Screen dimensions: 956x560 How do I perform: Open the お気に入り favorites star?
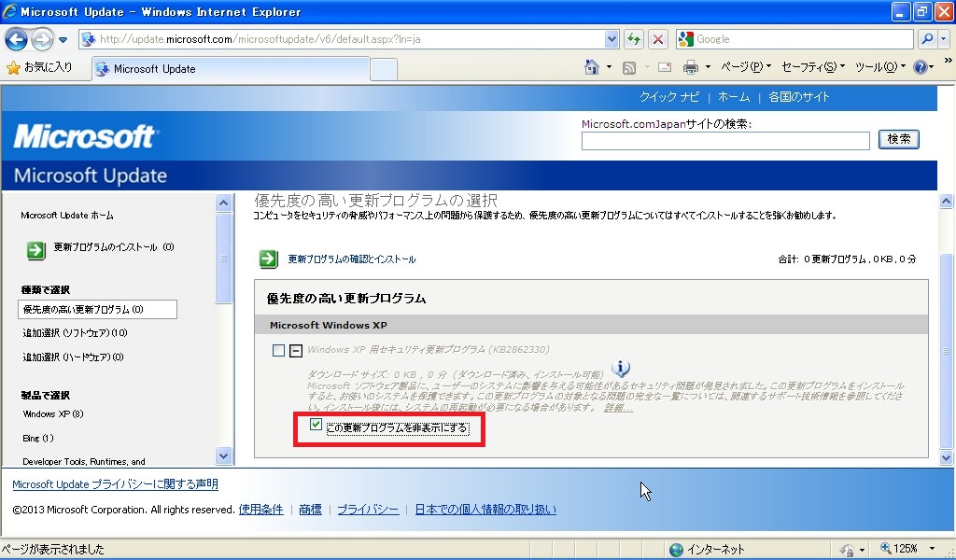(13, 67)
